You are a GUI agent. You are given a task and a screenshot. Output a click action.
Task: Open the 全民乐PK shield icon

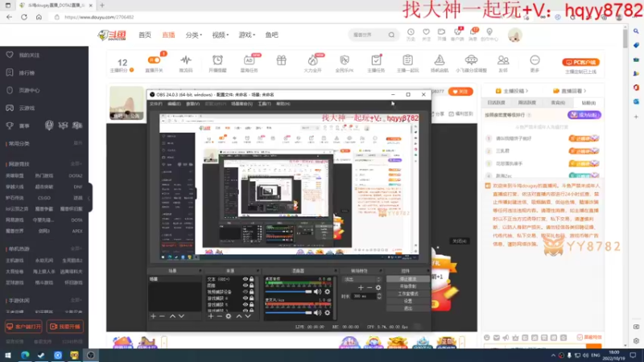tap(345, 60)
